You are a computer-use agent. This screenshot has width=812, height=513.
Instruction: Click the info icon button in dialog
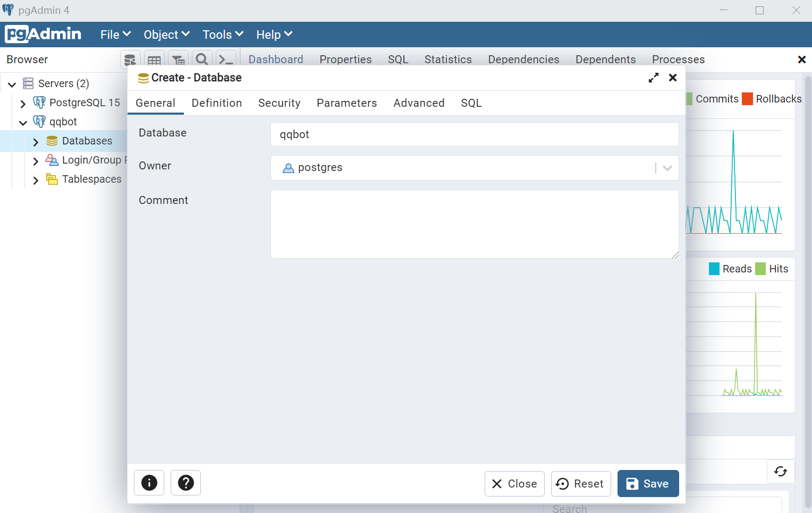tap(149, 483)
